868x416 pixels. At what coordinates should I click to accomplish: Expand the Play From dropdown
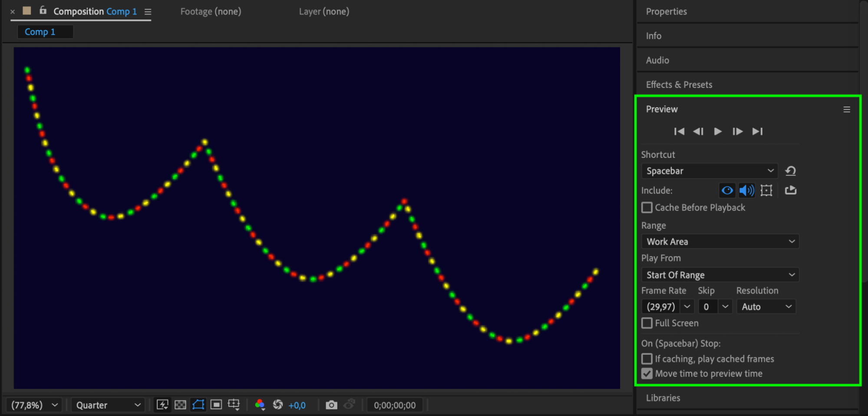pyautogui.click(x=720, y=275)
